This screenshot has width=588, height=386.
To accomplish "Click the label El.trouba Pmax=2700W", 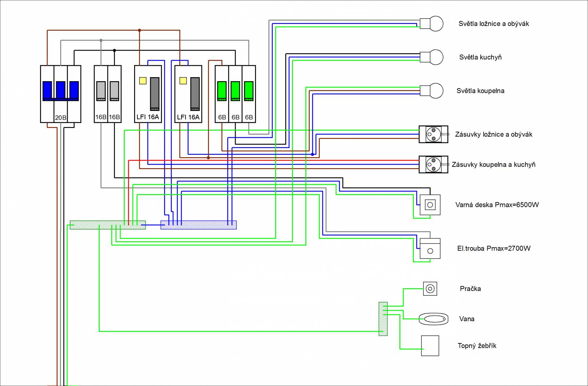I will pyautogui.click(x=494, y=249).
